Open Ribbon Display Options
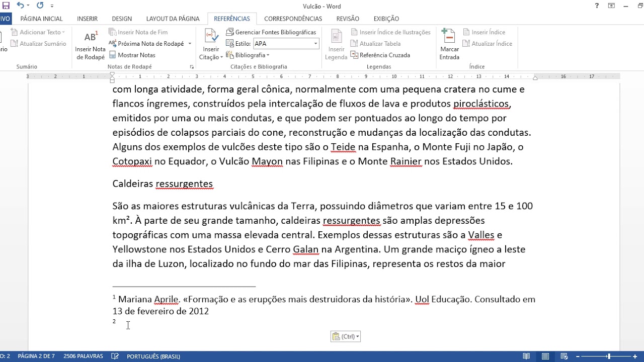The image size is (644, 362). click(611, 6)
